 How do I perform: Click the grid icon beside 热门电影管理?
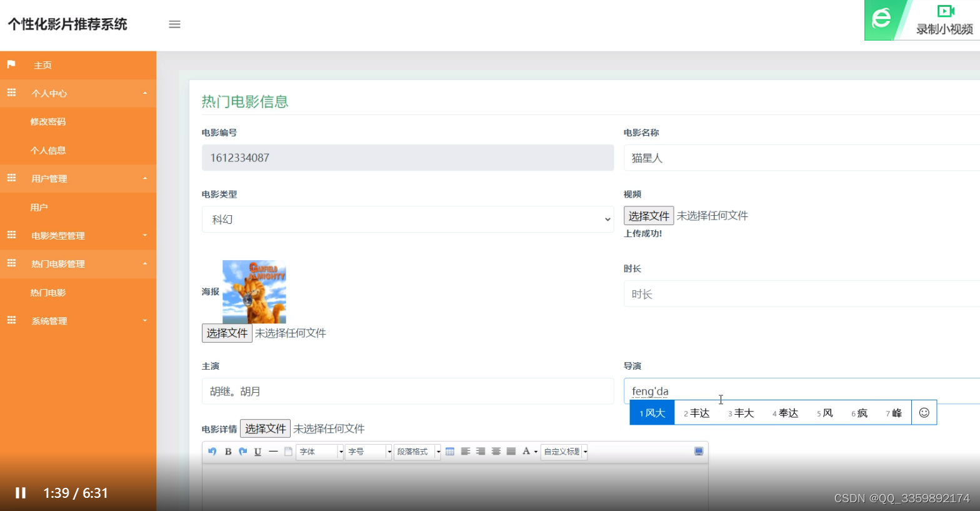coord(11,263)
